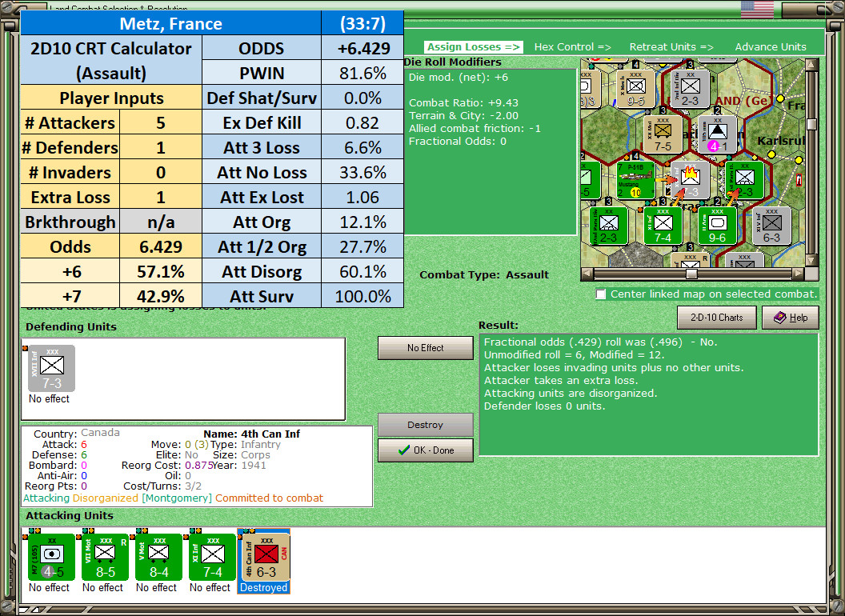Screen dimensions: 845x616
Task: Click the Att Disorg value 60.1%
Action: [x=362, y=272]
